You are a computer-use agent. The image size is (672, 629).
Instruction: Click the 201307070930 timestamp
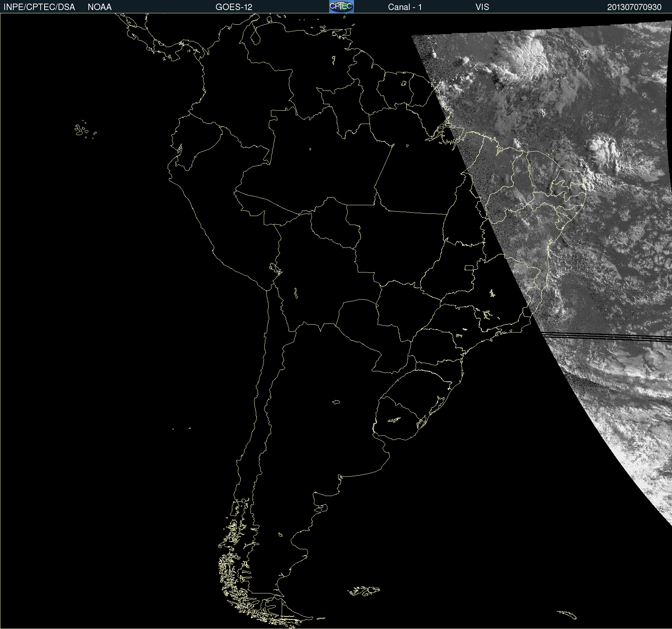point(634,7)
